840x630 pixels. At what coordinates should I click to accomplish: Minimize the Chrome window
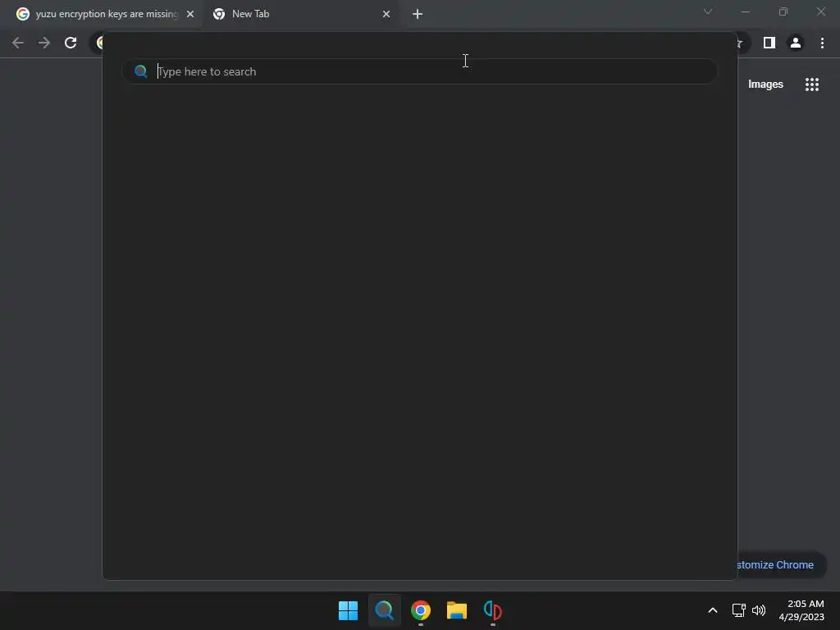coord(746,11)
